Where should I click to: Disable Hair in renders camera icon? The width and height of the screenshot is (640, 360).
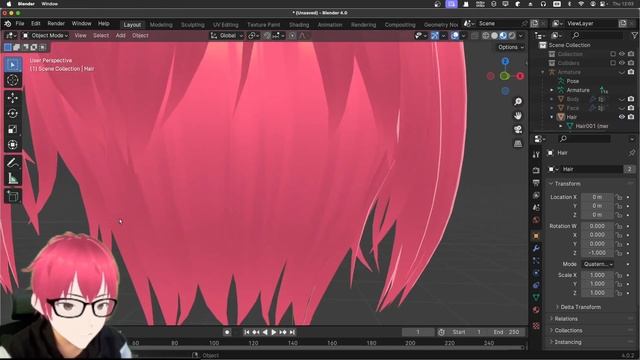[631, 117]
